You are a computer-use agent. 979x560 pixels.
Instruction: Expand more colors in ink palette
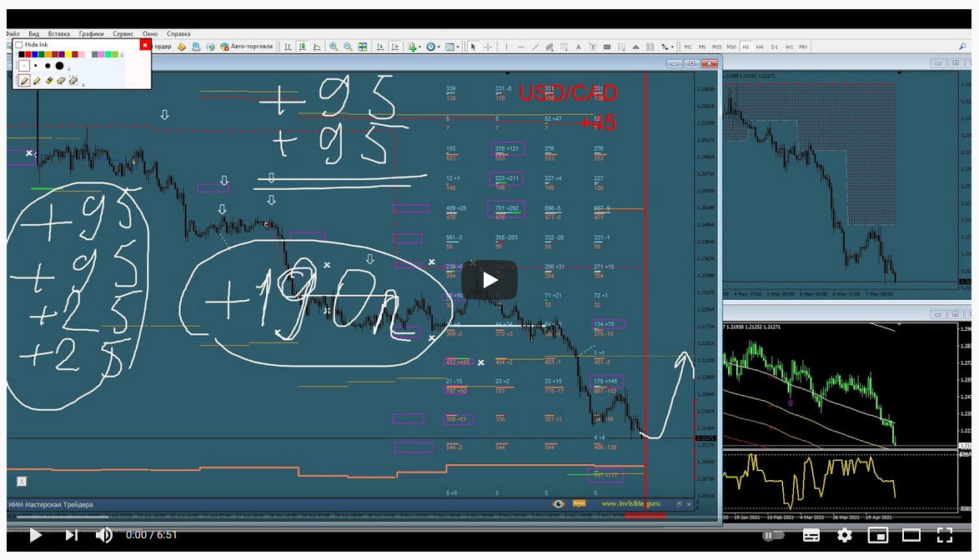coord(122,56)
